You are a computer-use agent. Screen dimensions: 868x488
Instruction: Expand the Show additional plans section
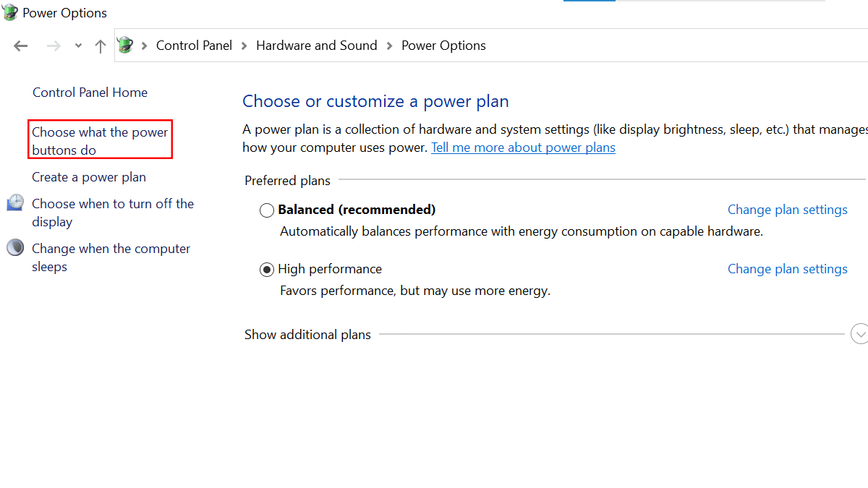click(x=859, y=334)
